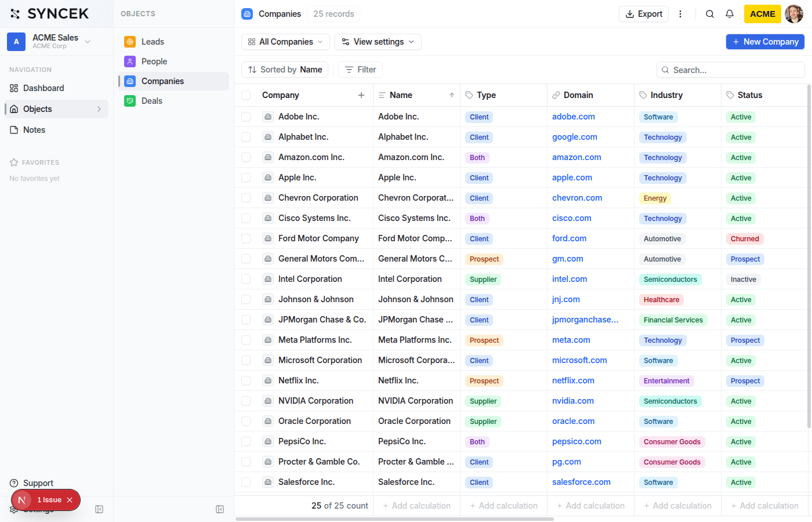The width and height of the screenshot is (812, 522).
Task: Open the nvidia.com domain link
Action: tap(573, 401)
